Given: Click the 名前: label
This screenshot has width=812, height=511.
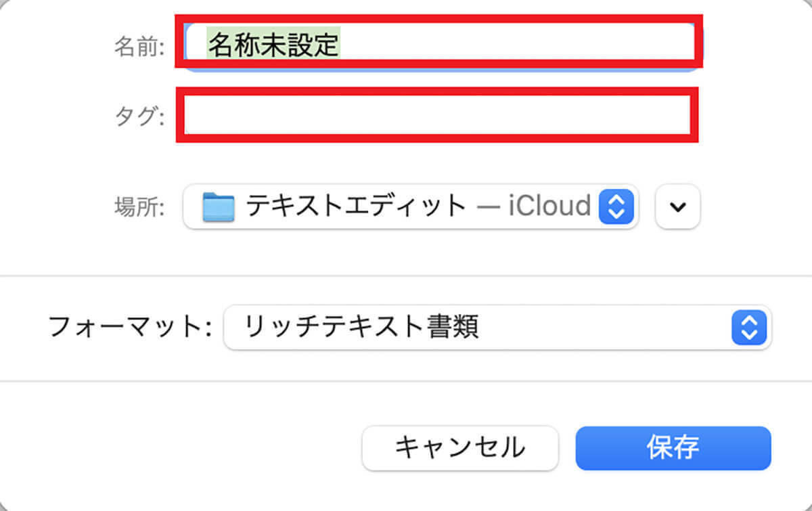Looking at the screenshot, I should pos(139,47).
